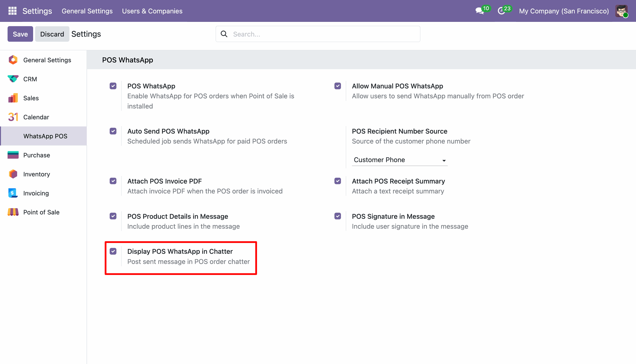This screenshot has width=636, height=364.
Task: Toggle POS Signature in Message checkbox
Action: (x=338, y=216)
